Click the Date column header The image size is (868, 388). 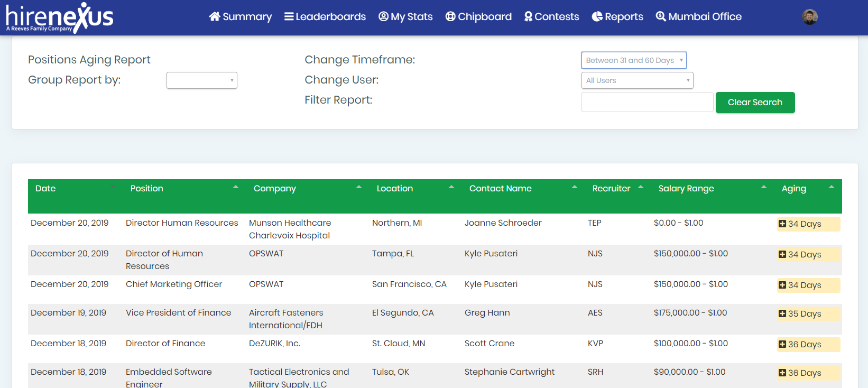76,196
